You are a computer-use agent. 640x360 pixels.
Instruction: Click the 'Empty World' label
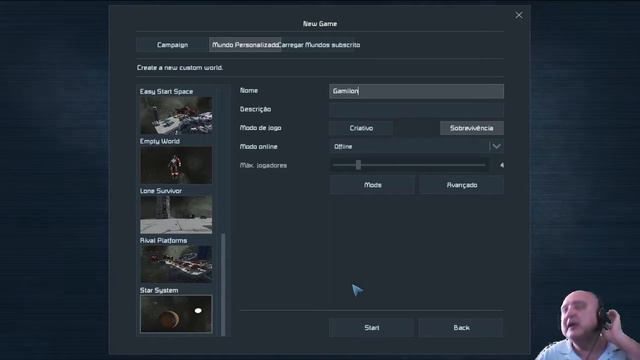point(160,141)
